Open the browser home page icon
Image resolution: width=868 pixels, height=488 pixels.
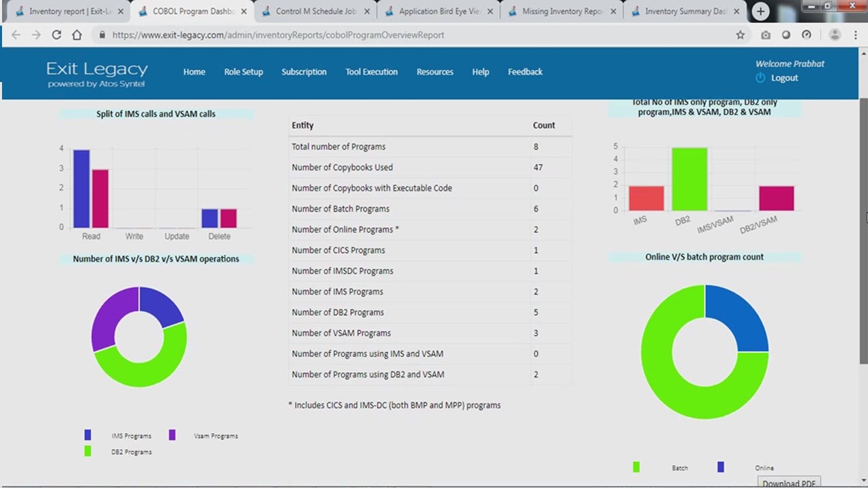click(x=77, y=35)
